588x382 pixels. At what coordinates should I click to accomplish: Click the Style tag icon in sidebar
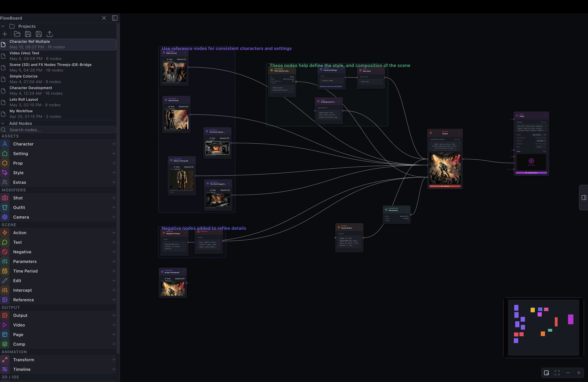5,173
